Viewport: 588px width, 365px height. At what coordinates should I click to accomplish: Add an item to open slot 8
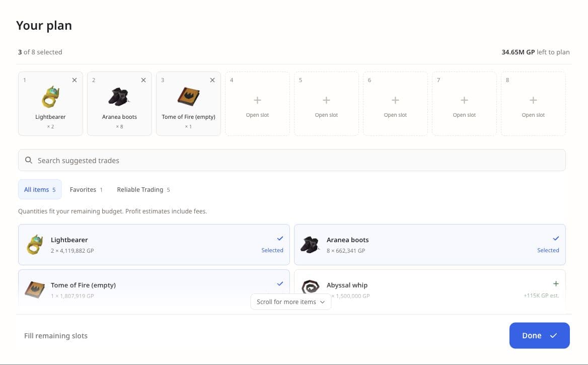[533, 104]
